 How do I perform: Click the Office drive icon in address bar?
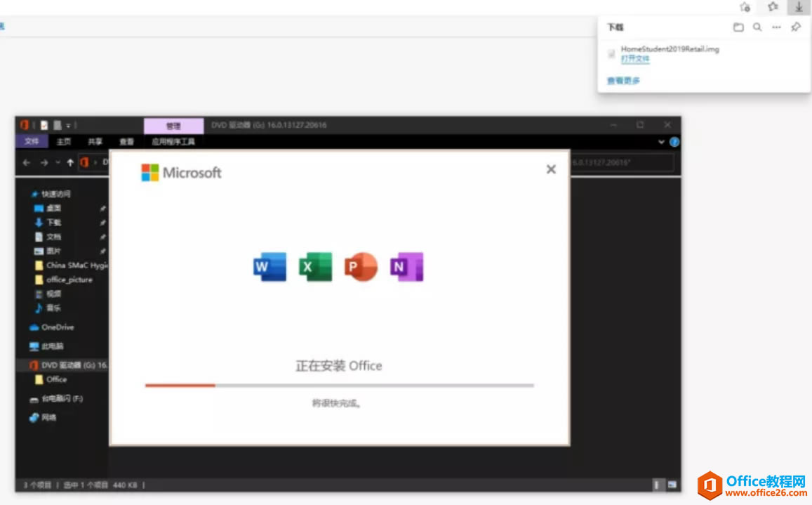(84, 162)
